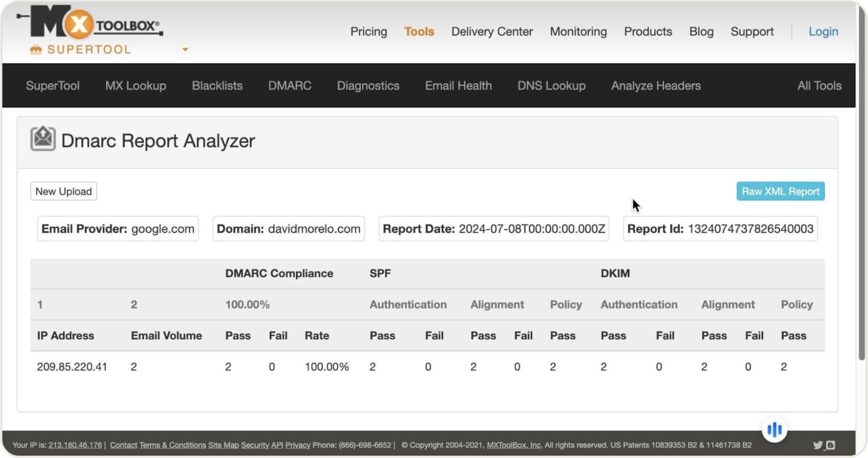Click the Login link
This screenshot has height=458, width=868.
tap(823, 32)
